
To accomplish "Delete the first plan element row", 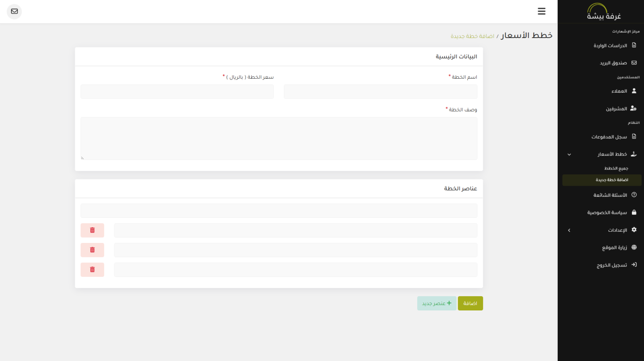I will (92, 230).
